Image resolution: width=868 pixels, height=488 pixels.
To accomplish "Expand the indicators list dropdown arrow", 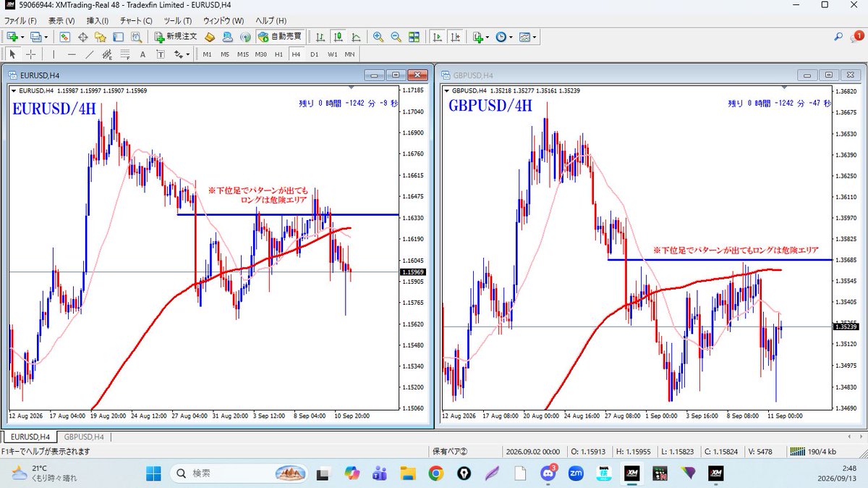I will pos(488,37).
